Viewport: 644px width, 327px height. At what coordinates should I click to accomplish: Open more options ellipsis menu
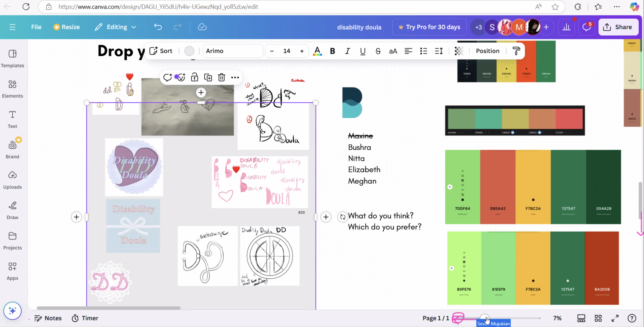235,77
